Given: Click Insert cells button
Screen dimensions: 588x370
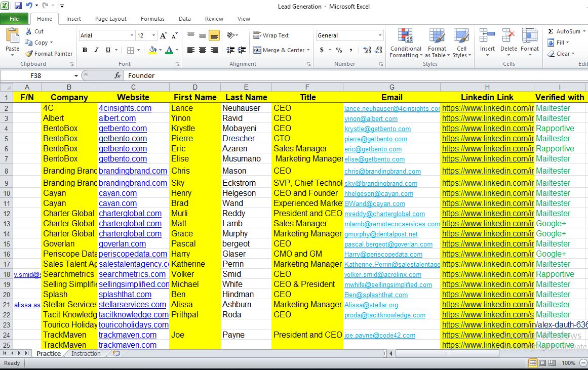Looking at the screenshot, I should [x=487, y=43].
